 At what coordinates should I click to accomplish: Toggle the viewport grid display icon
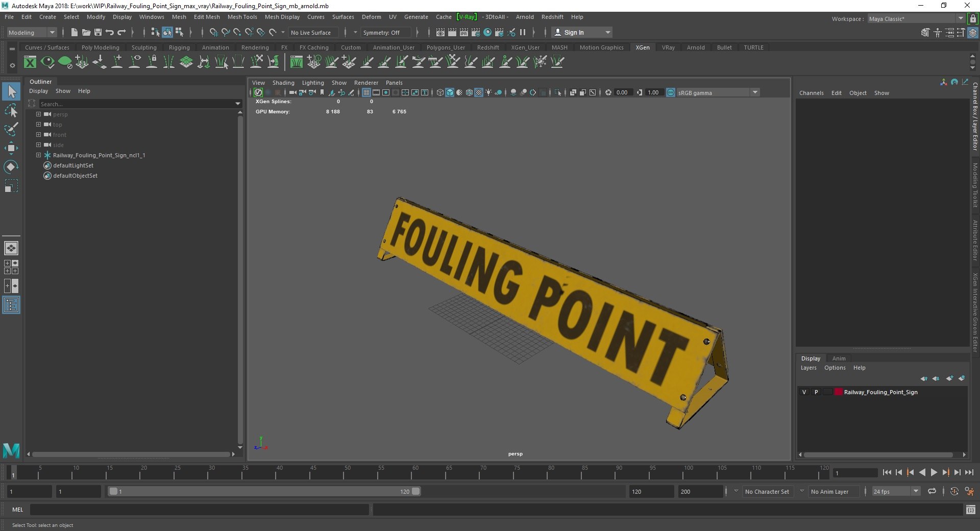366,92
